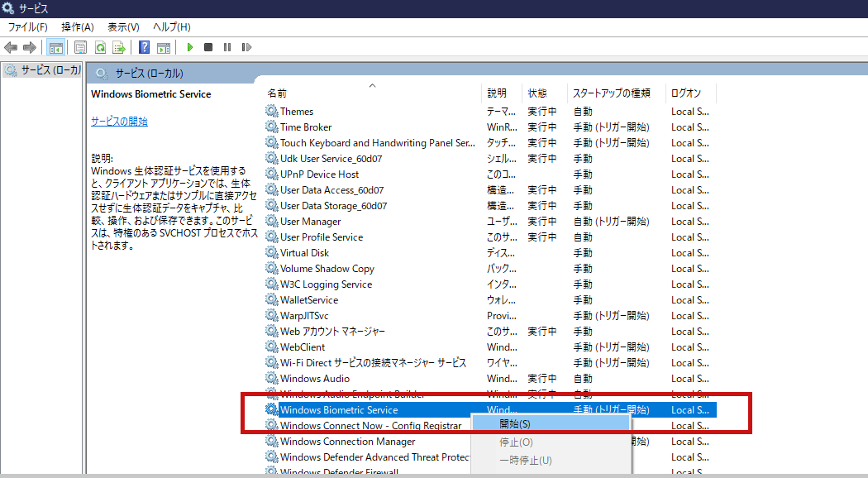Image resolution: width=868 pixels, height=478 pixels.
Task: Click the blue Help toolbar icon
Action: tap(144, 48)
